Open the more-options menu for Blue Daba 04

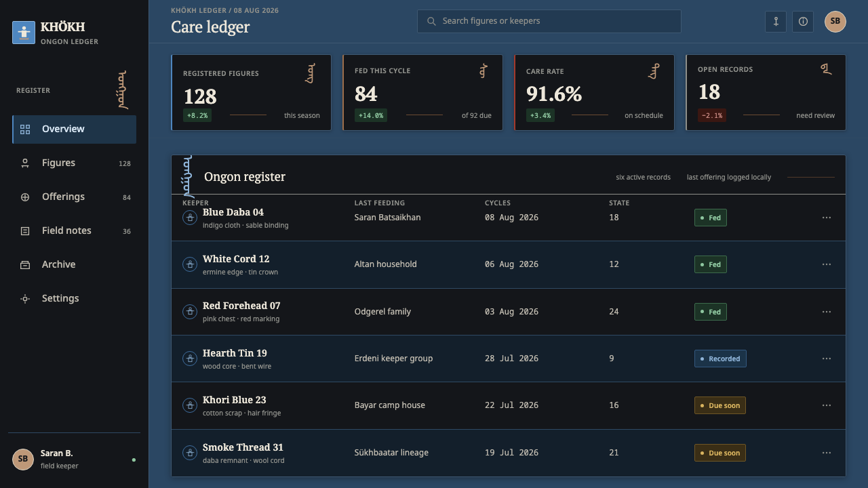click(827, 218)
